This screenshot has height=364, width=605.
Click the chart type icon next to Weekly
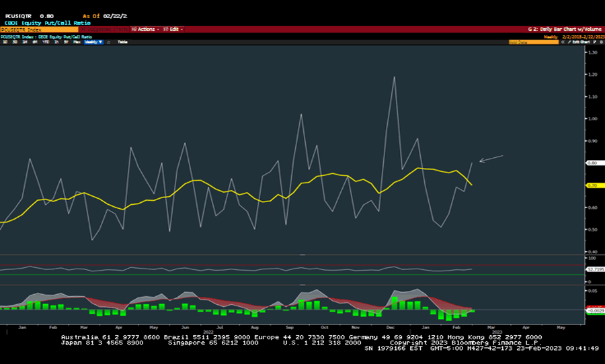point(108,42)
